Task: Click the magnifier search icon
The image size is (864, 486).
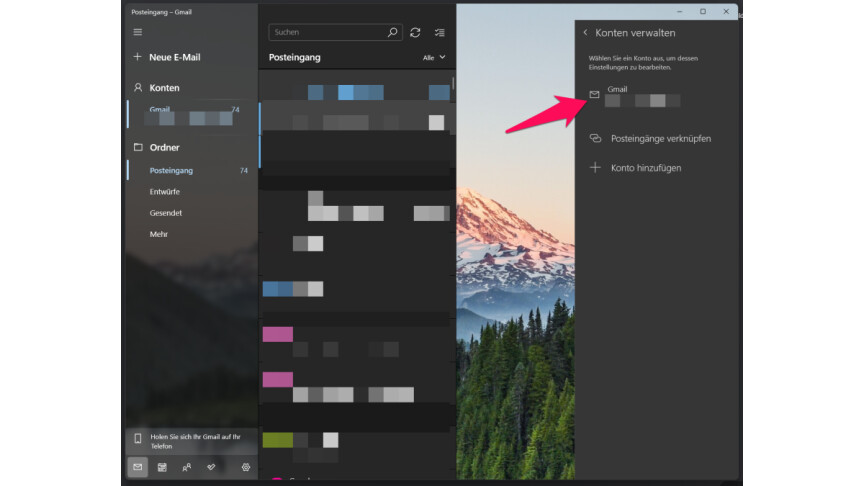Action: click(392, 33)
